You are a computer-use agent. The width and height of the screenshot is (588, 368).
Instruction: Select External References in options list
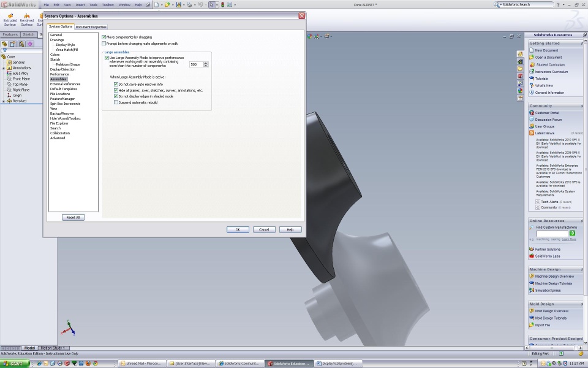tap(66, 84)
